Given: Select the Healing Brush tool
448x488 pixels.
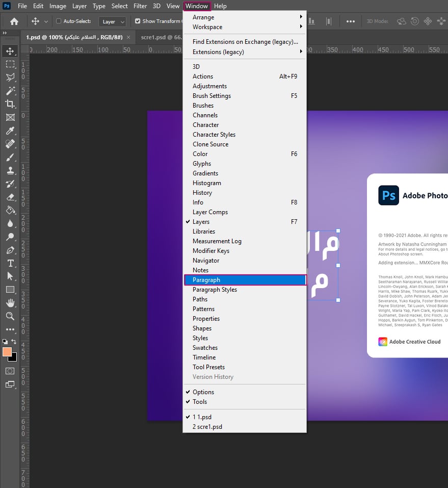Looking at the screenshot, I should click(10, 144).
